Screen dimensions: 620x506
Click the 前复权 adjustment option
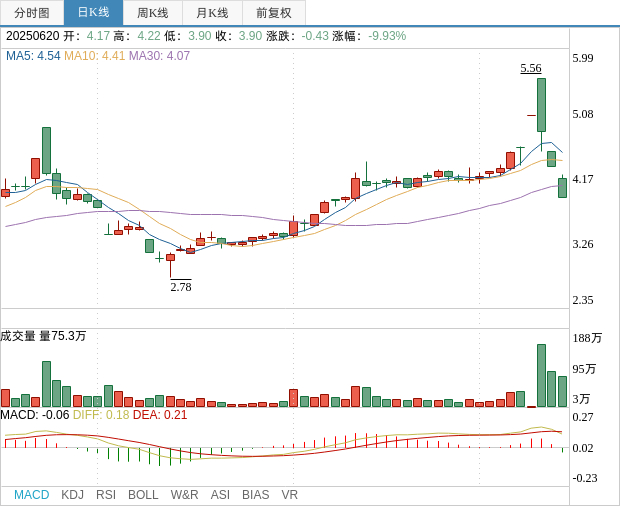273,13
